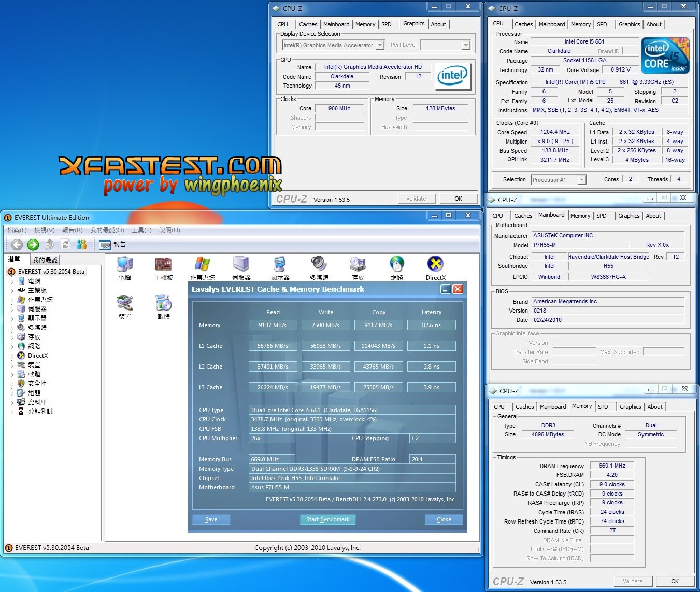Screen dimensions: 700x592
Task: Expand the 顯示器 tree node
Action: pyautogui.click(x=12, y=319)
